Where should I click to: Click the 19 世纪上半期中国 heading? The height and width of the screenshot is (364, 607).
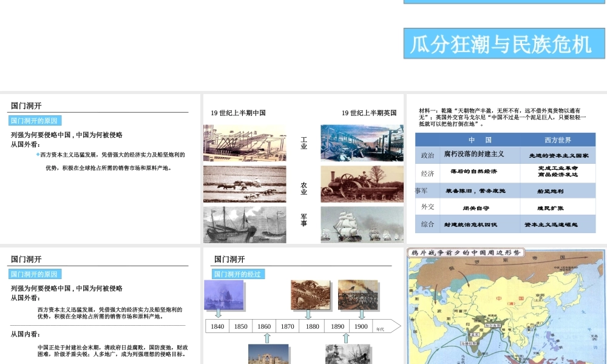pos(238,113)
